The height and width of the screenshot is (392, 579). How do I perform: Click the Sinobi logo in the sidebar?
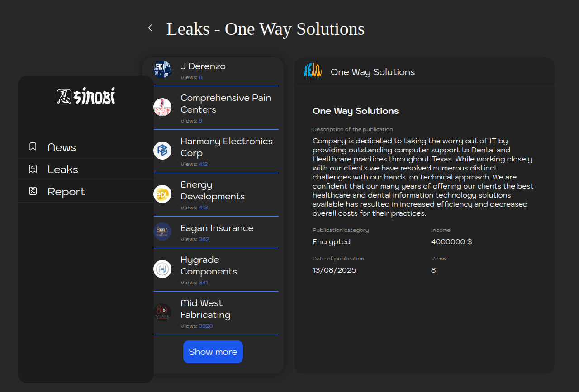click(x=86, y=96)
